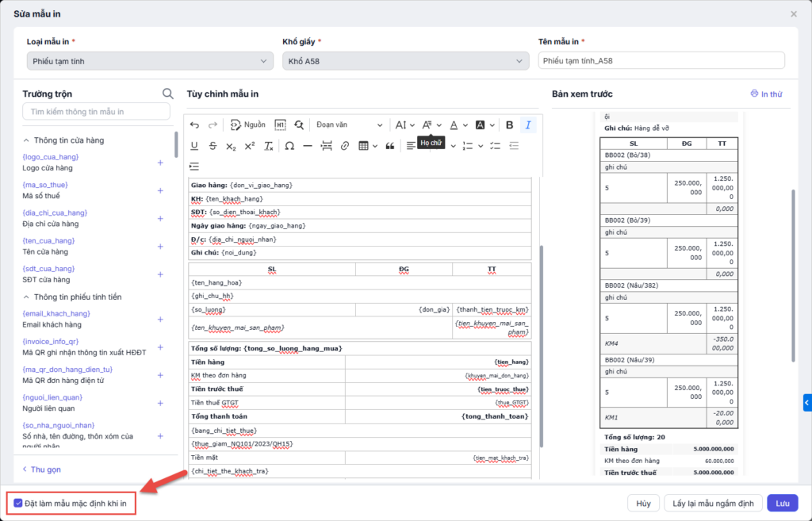Click the Tìm kiếm thông tin mẫu in field
The image size is (812, 521).
(96, 112)
